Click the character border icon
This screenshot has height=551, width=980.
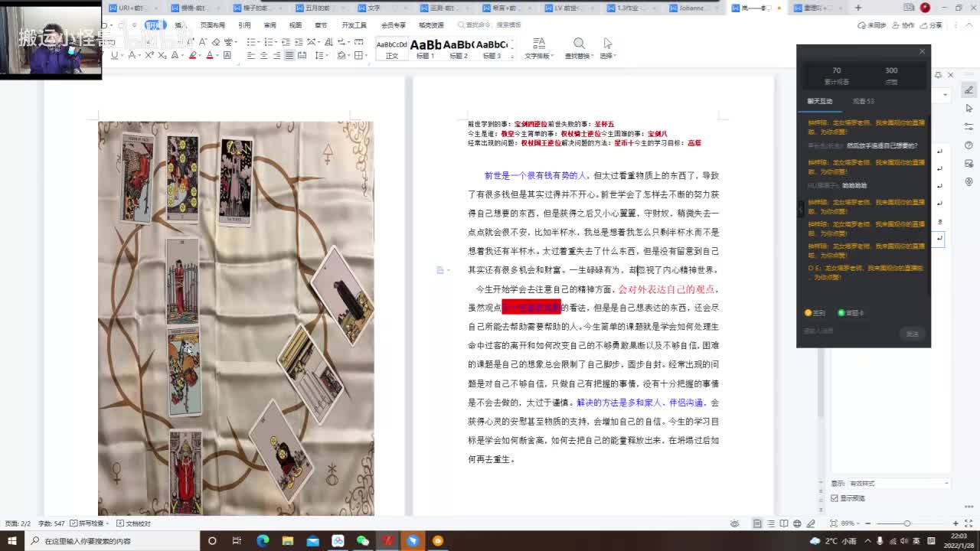click(x=226, y=55)
